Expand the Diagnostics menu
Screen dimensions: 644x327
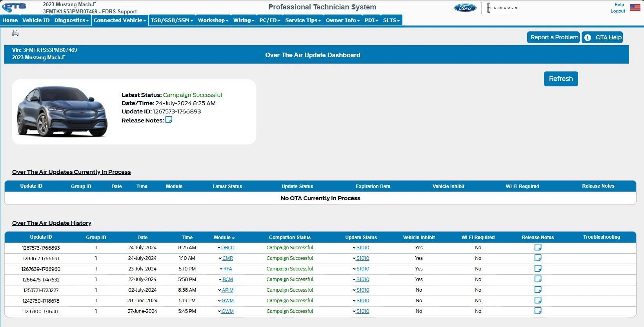71,20
